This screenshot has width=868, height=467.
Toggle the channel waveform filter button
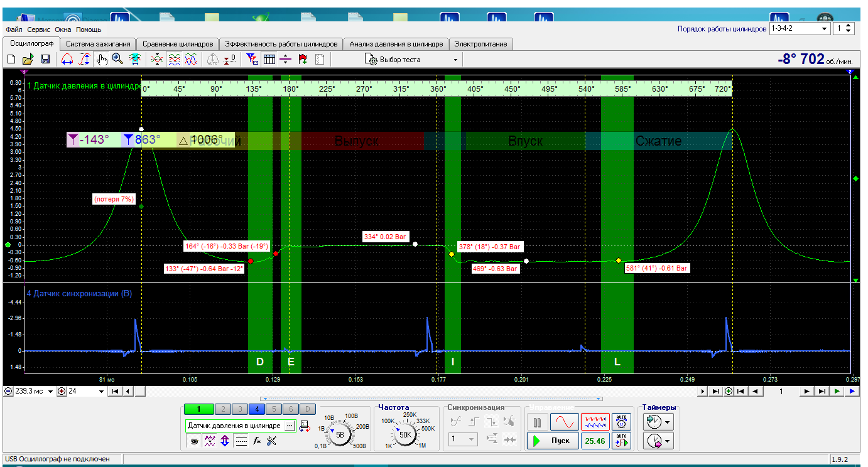(x=210, y=441)
